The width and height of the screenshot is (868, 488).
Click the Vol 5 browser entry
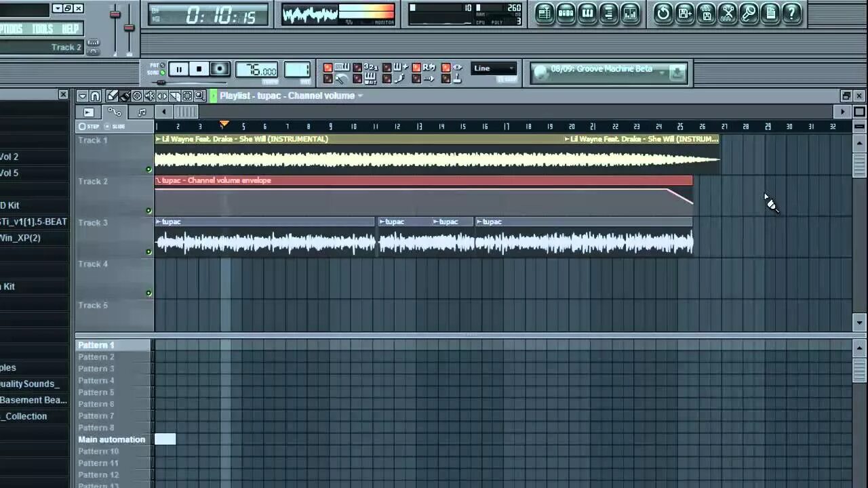[9, 173]
